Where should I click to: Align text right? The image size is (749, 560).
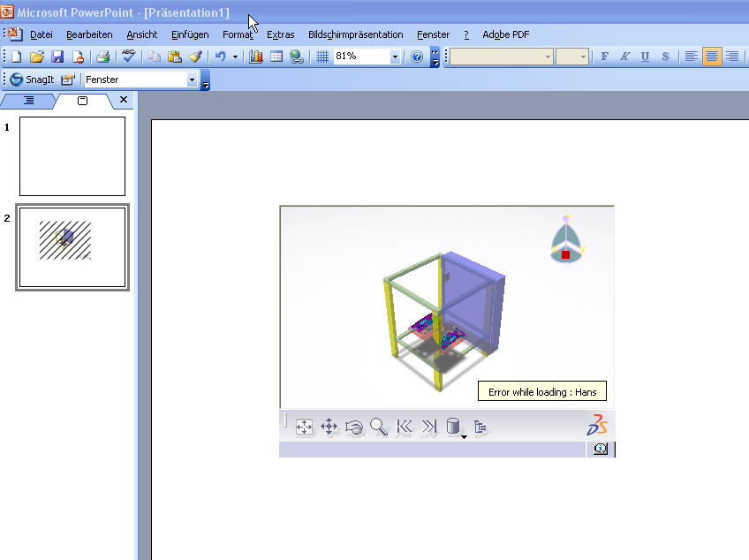(x=732, y=57)
